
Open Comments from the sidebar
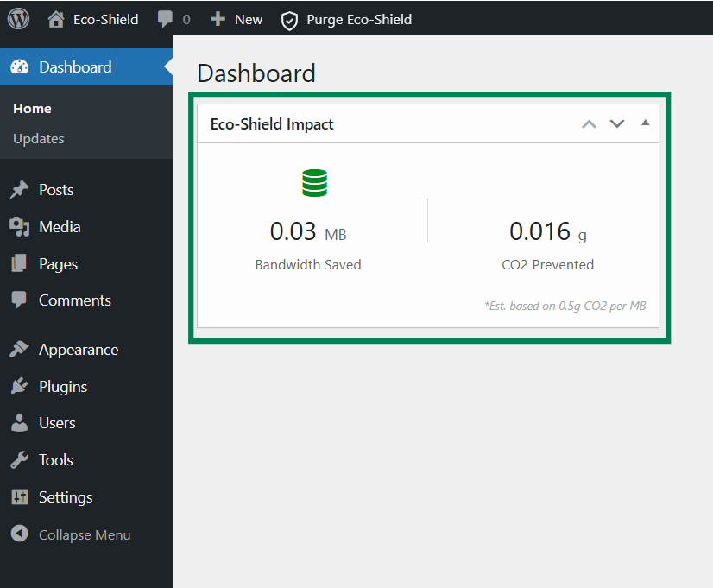[75, 300]
